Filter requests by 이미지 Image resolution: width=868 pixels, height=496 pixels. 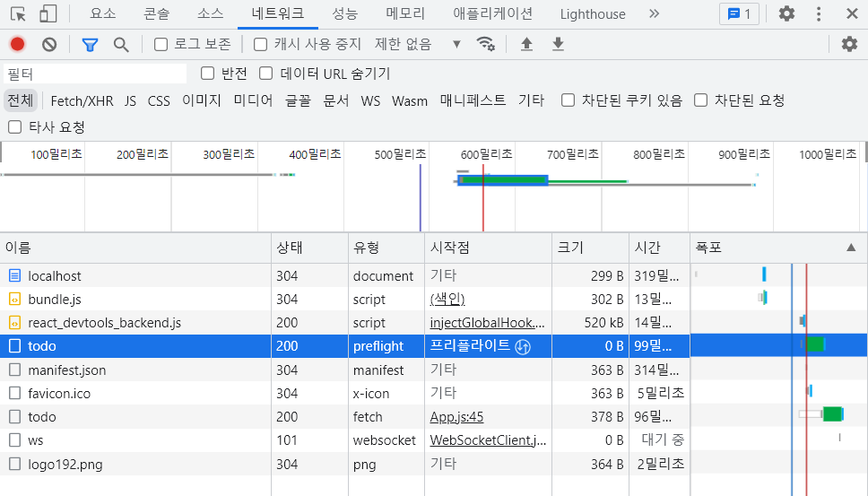click(x=202, y=100)
